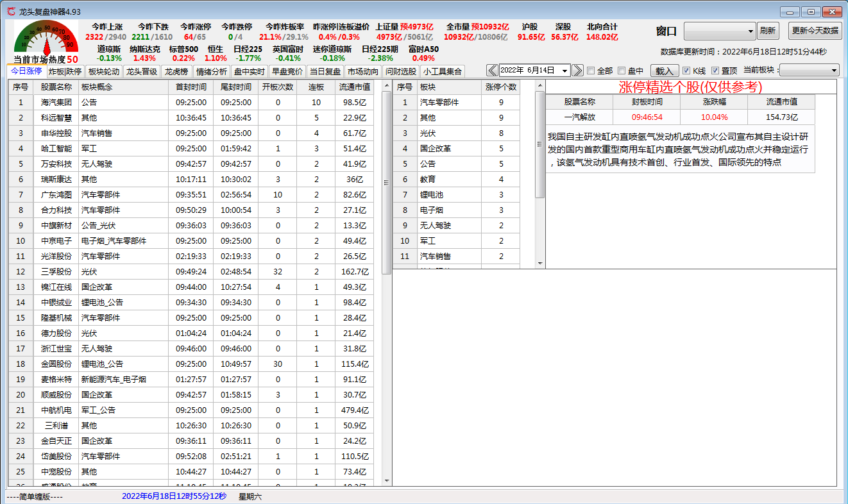Open the 当前板块 dropdown

(x=810, y=71)
